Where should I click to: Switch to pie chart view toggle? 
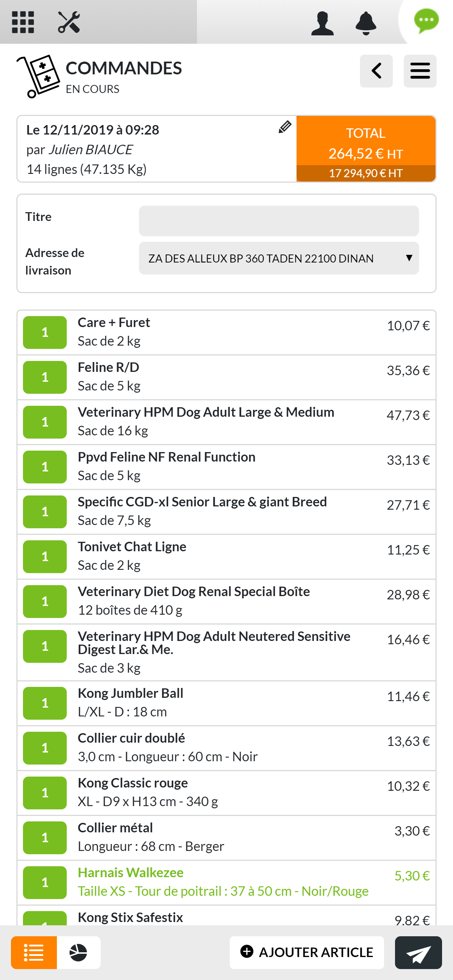tap(78, 952)
